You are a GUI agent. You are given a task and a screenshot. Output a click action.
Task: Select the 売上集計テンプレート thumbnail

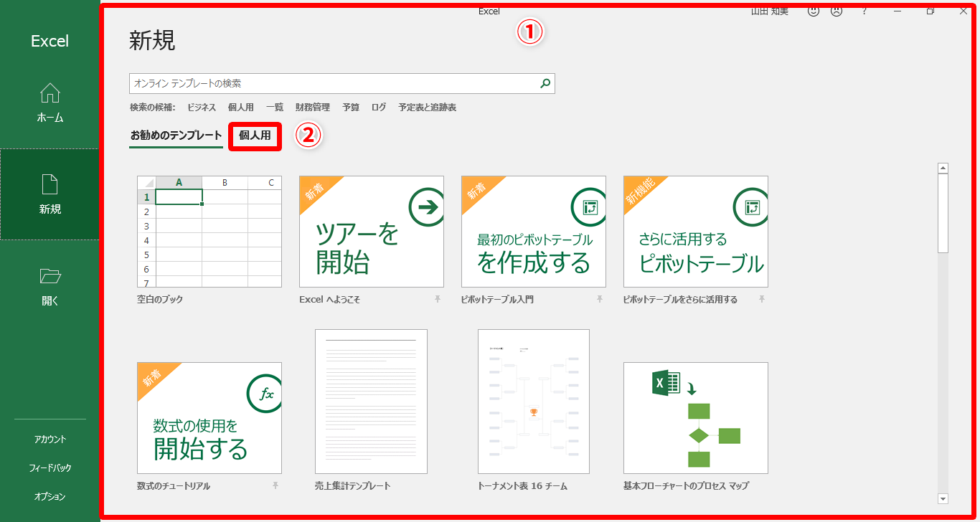[x=372, y=402]
